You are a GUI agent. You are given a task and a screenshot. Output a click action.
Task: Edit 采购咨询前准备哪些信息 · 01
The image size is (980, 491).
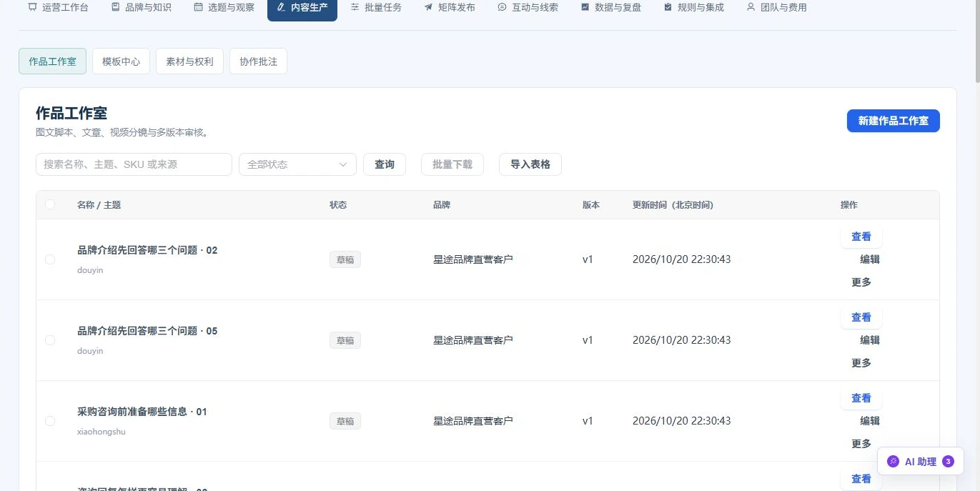(x=870, y=421)
